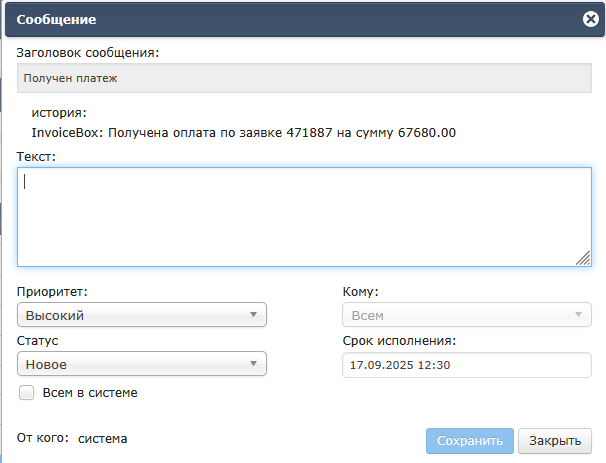Screen dimensions: 606x463
Task: Click the история label
Action: click(59, 113)
